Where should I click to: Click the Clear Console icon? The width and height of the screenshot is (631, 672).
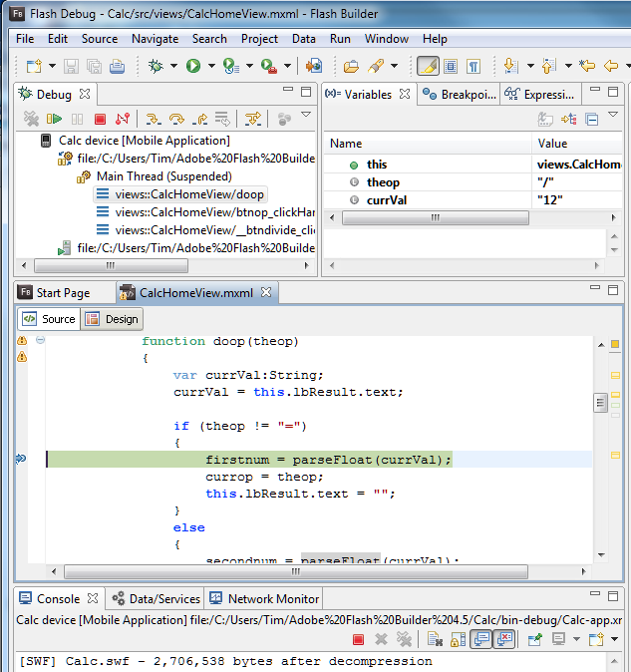click(x=435, y=640)
